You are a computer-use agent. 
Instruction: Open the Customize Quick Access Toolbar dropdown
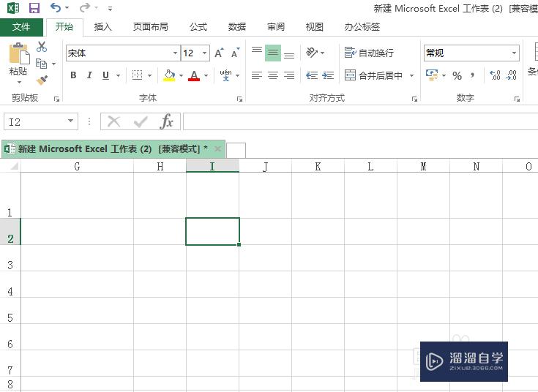coord(110,8)
